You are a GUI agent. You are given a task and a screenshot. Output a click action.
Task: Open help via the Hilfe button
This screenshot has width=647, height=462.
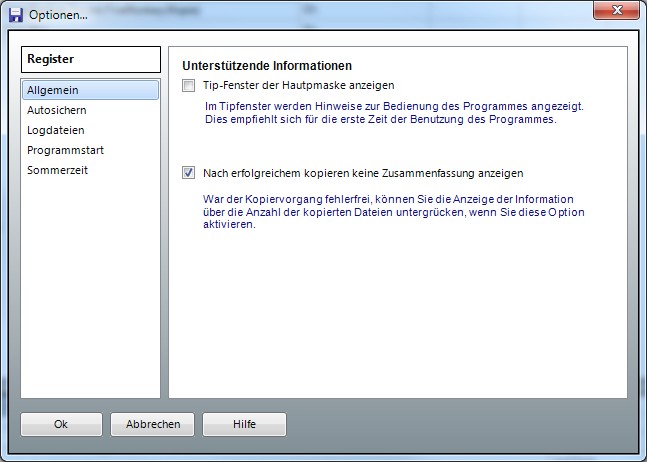pyautogui.click(x=244, y=424)
